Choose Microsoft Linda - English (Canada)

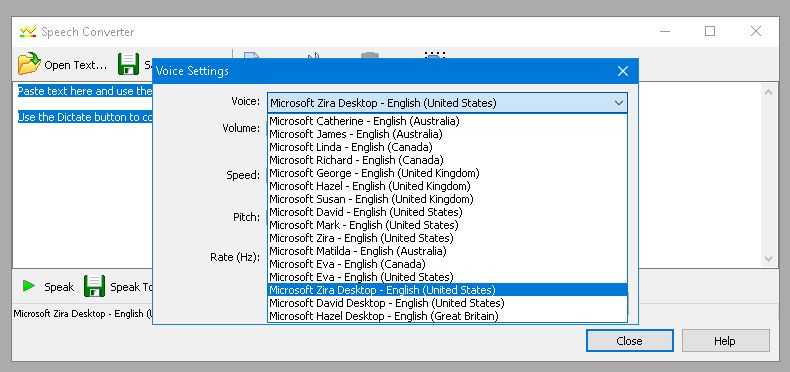pos(447,147)
